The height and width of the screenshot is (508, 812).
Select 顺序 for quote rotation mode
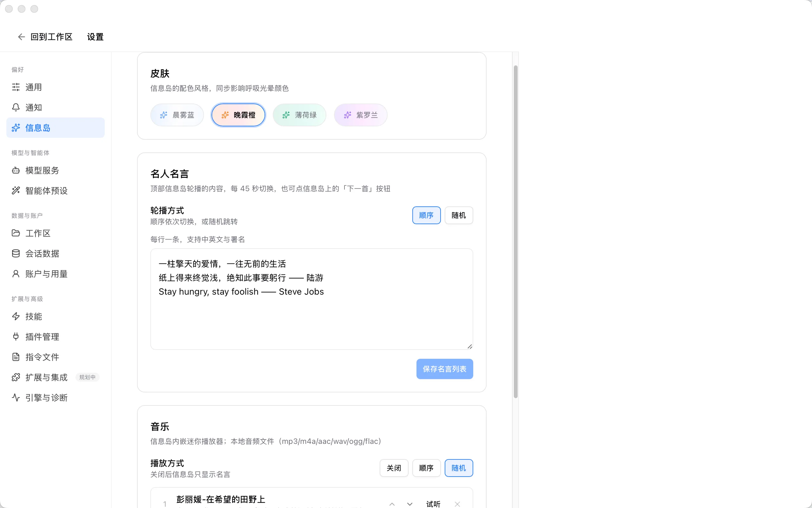427,215
